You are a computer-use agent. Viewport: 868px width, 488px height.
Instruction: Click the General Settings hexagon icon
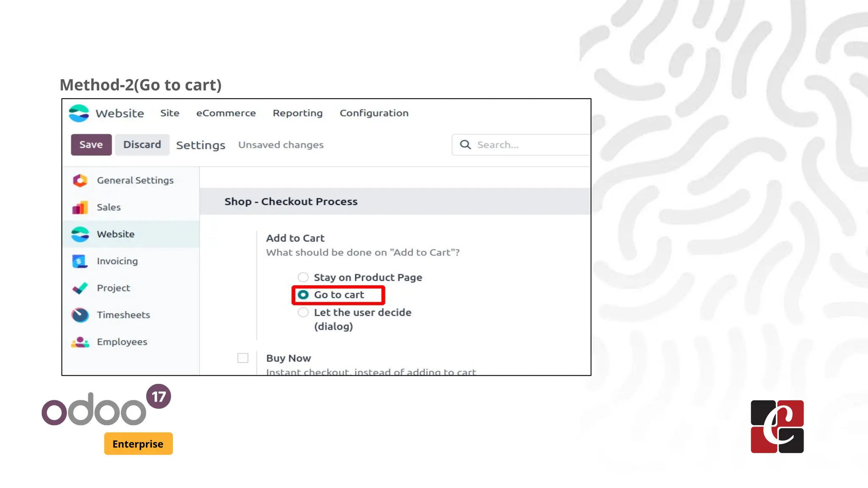click(80, 180)
